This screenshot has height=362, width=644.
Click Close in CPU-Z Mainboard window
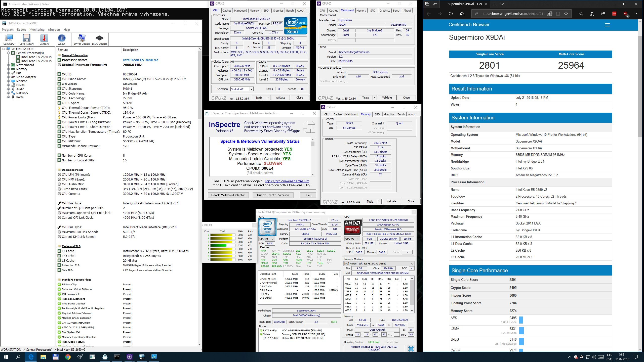(x=406, y=98)
